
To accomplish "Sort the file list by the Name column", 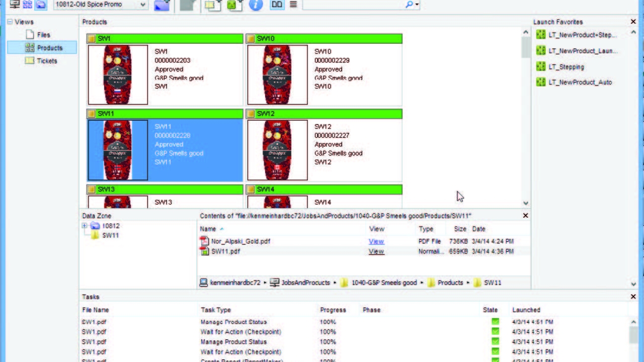I will point(208,229).
